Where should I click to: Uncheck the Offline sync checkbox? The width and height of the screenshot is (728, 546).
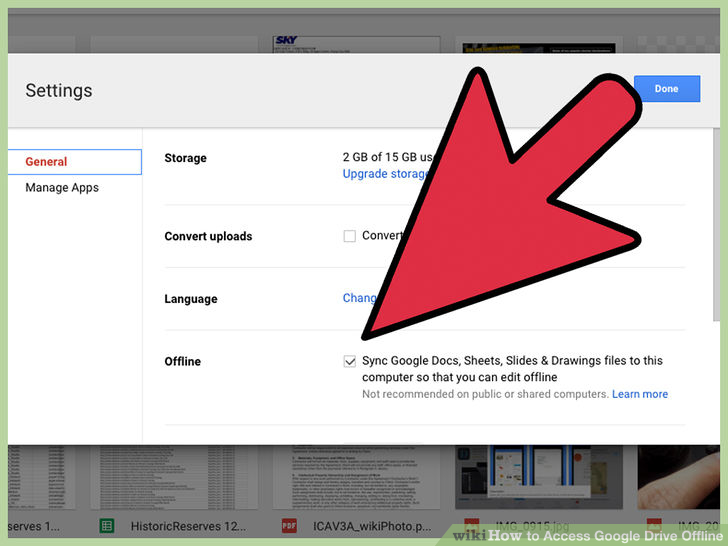(350, 361)
